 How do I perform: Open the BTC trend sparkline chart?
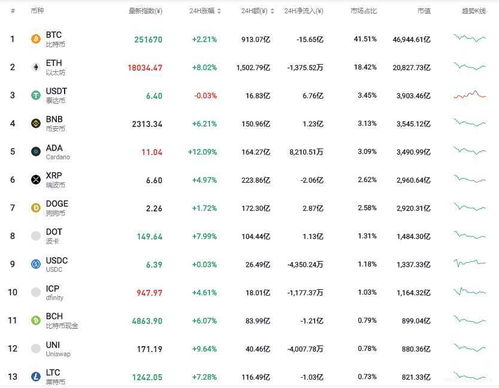(x=470, y=38)
